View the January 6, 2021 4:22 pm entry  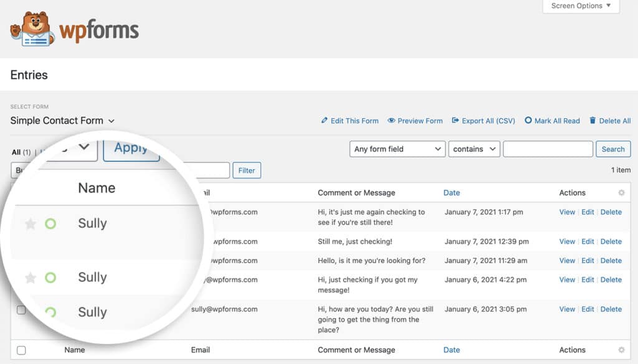pos(567,279)
